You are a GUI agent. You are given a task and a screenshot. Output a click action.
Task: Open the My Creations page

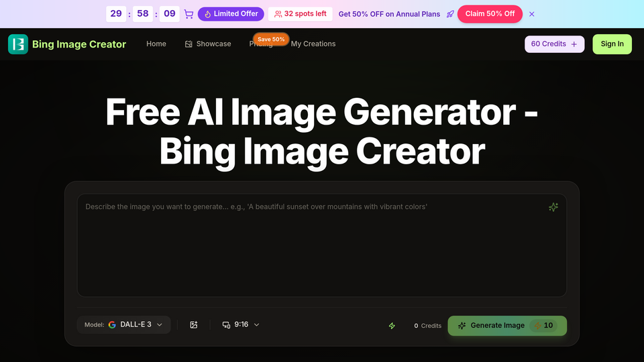tap(313, 44)
